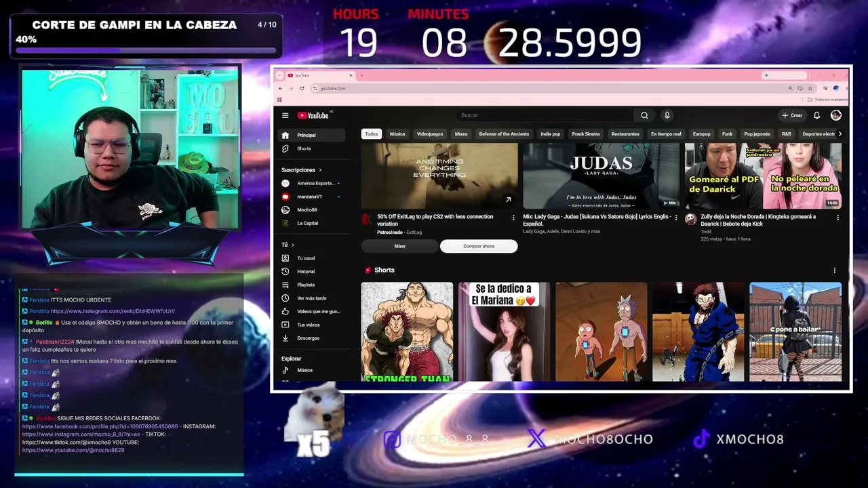Click the Mirar button on the ad
Screen dimensions: 868x488
click(400, 247)
